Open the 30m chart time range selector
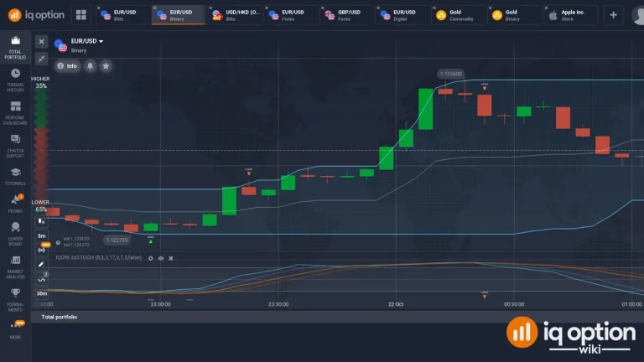 click(x=41, y=293)
